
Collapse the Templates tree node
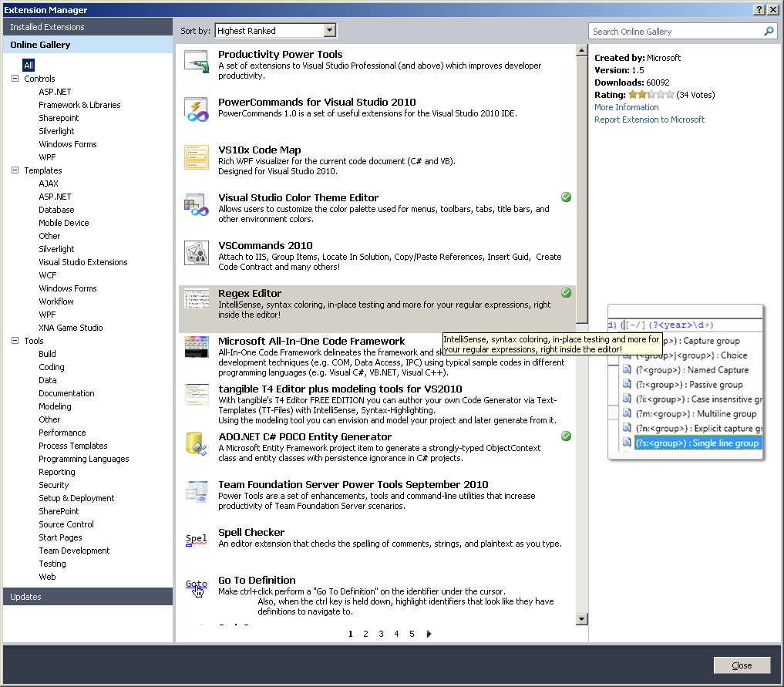tap(15, 170)
